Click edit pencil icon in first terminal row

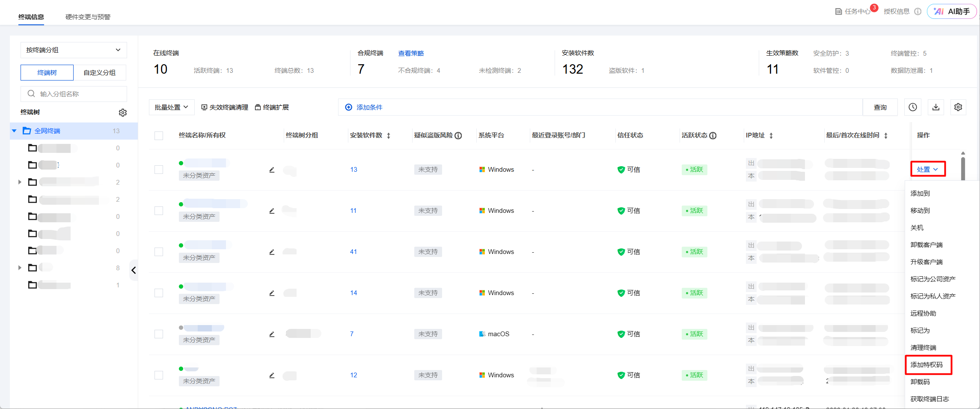pos(272,170)
